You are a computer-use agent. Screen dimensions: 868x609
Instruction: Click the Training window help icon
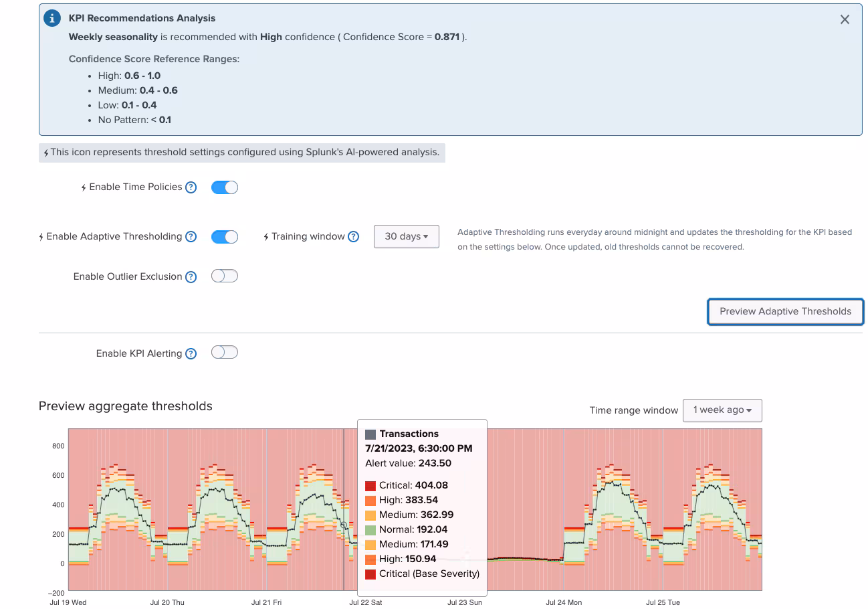click(x=354, y=237)
